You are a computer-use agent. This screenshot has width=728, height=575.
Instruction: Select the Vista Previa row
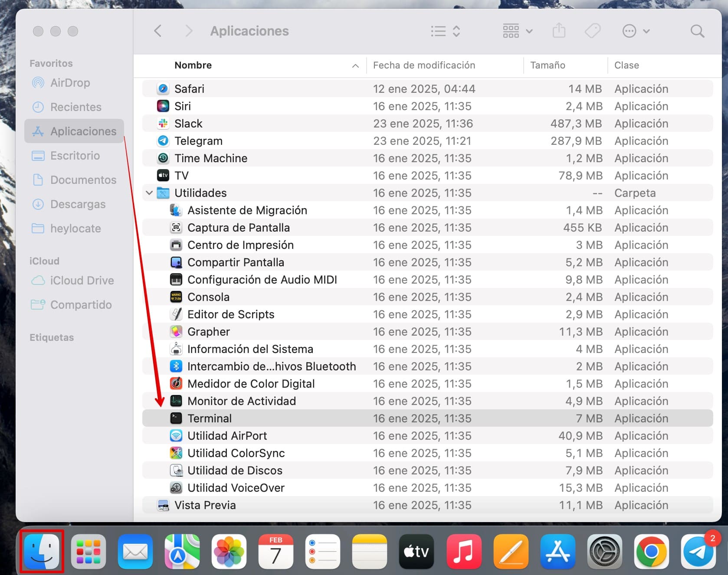coord(427,505)
